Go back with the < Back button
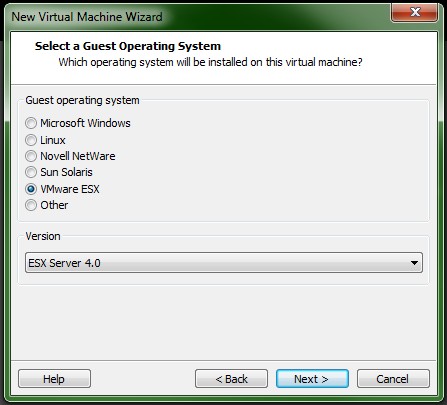 click(x=231, y=379)
